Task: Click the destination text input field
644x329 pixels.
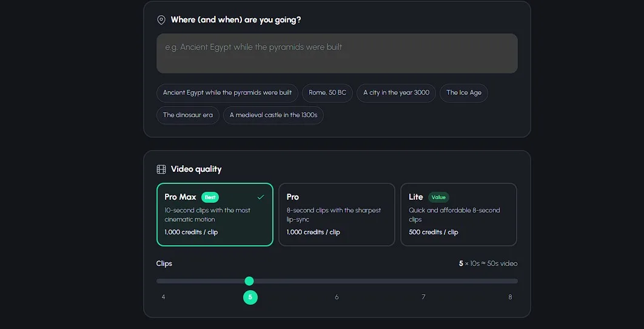Action: click(337, 53)
